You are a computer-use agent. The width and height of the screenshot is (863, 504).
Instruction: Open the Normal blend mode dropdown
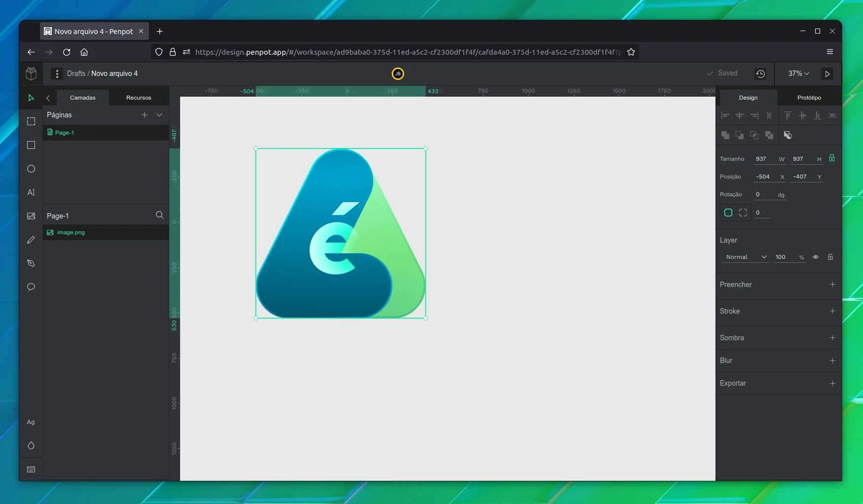[745, 257]
